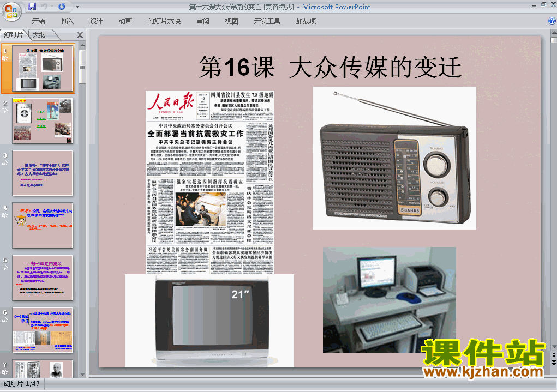This screenshot has height=392, width=557.
Task: Click the thumbnail pane scrollbar thumb
Action: tap(82, 67)
